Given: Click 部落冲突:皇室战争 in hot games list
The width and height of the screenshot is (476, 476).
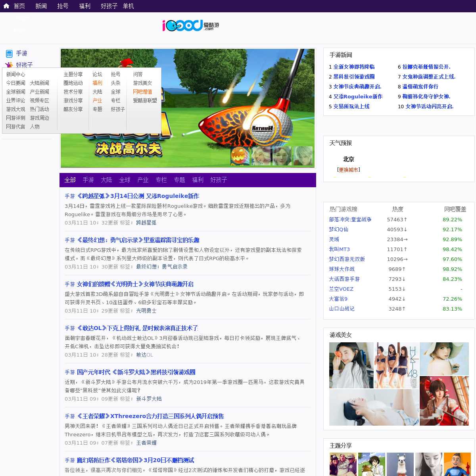Looking at the screenshot, I should 350,219.
